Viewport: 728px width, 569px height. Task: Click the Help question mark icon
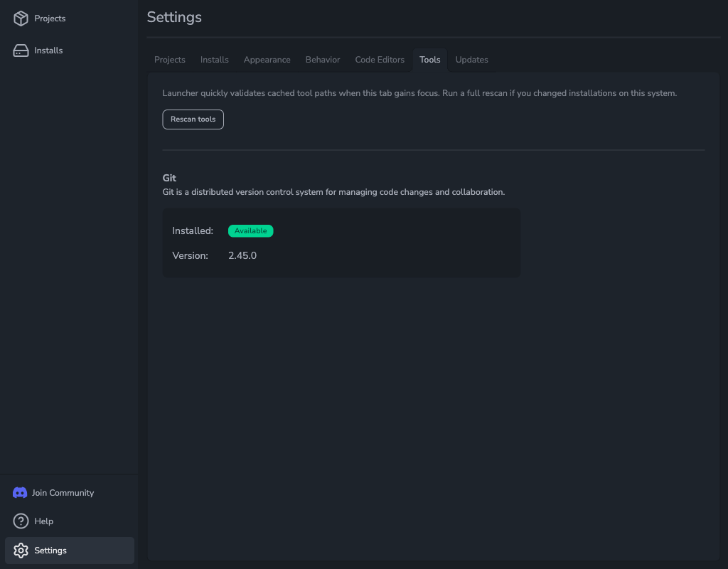pos(21,521)
